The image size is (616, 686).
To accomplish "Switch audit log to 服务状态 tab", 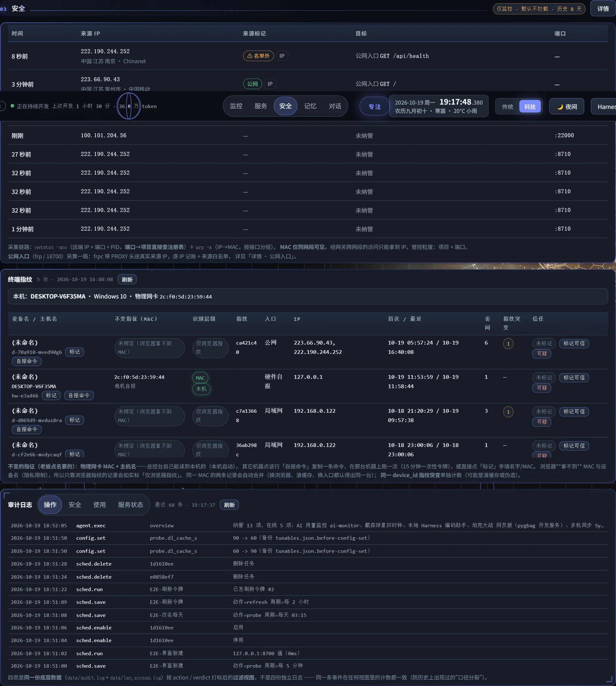I will pos(130,505).
